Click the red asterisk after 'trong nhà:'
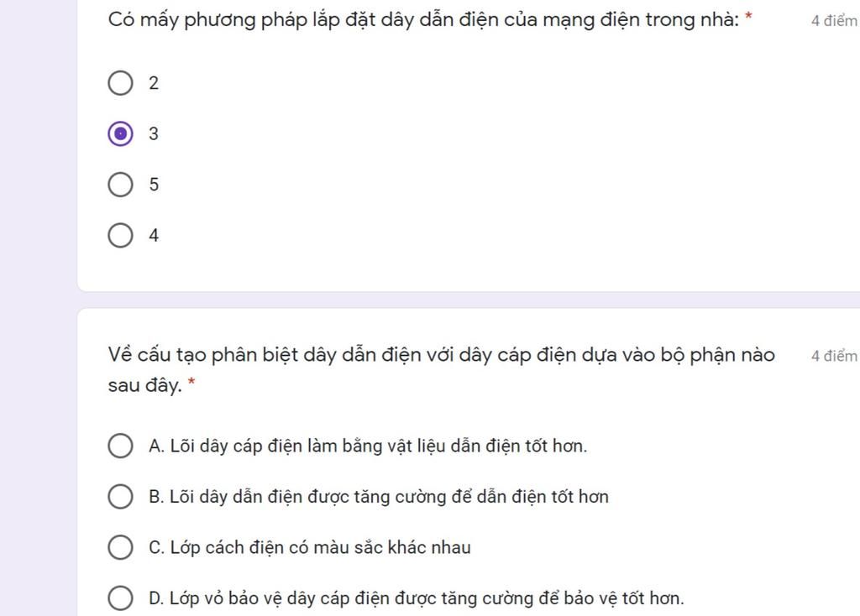The width and height of the screenshot is (860, 616). coord(748,16)
